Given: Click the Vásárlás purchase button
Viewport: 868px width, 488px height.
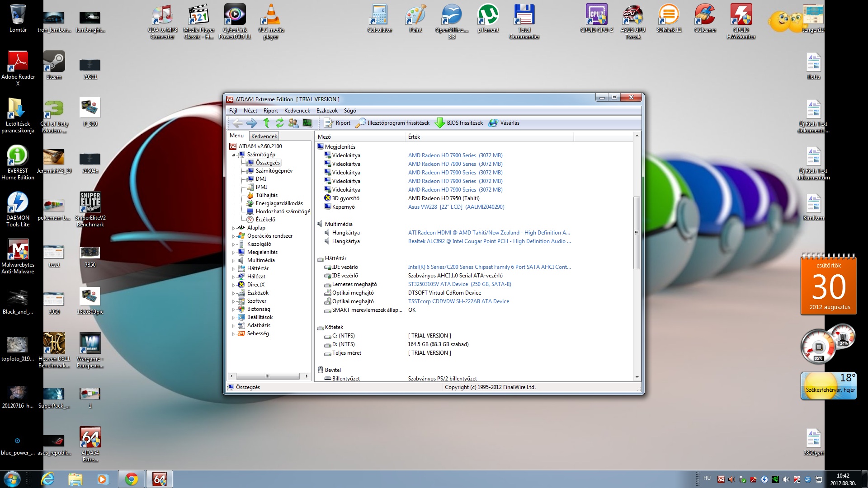Looking at the screenshot, I should click(x=505, y=123).
